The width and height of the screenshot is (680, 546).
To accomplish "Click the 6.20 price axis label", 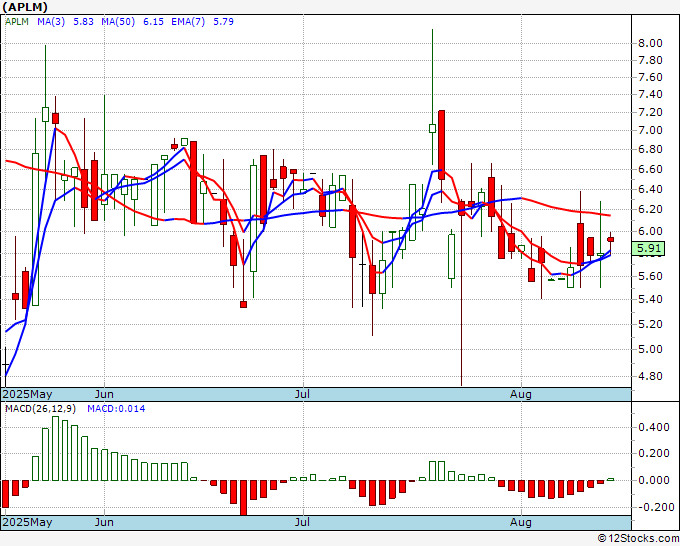I will [x=650, y=209].
